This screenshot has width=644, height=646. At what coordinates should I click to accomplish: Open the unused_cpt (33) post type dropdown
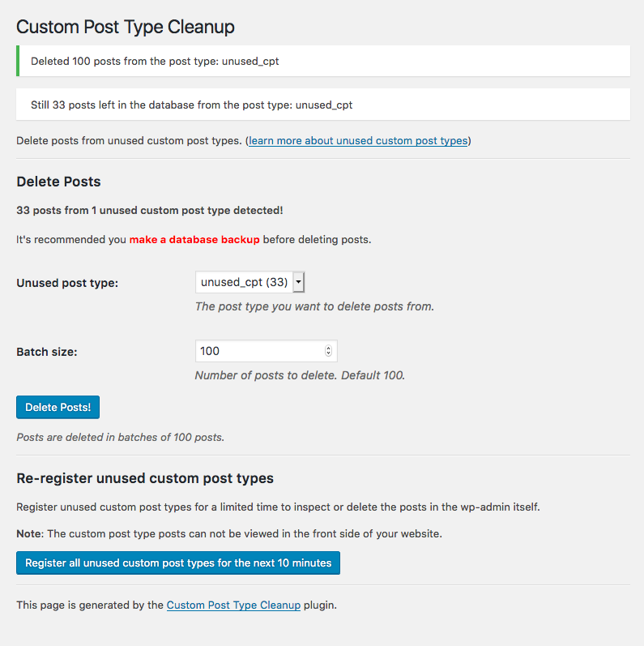(x=250, y=282)
